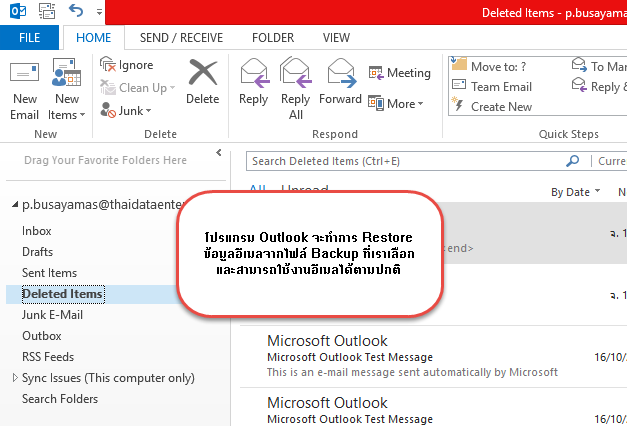Select Reply & Delete quick step
This screenshot has width=627, height=426.
[599, 87]
